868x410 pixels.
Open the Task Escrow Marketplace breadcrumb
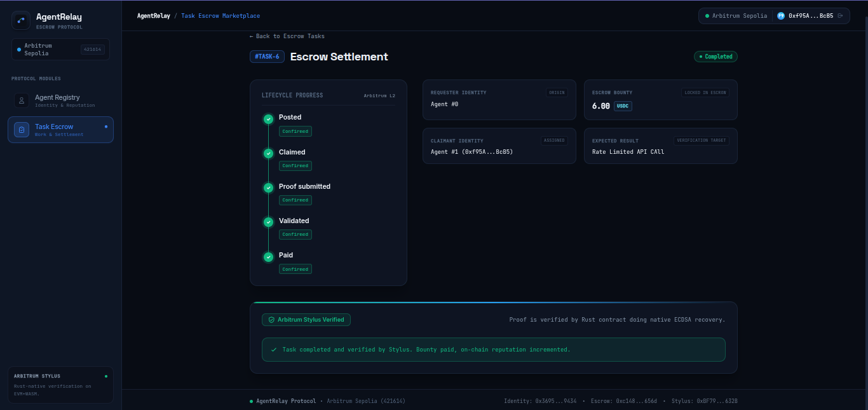tap(220, 16)
